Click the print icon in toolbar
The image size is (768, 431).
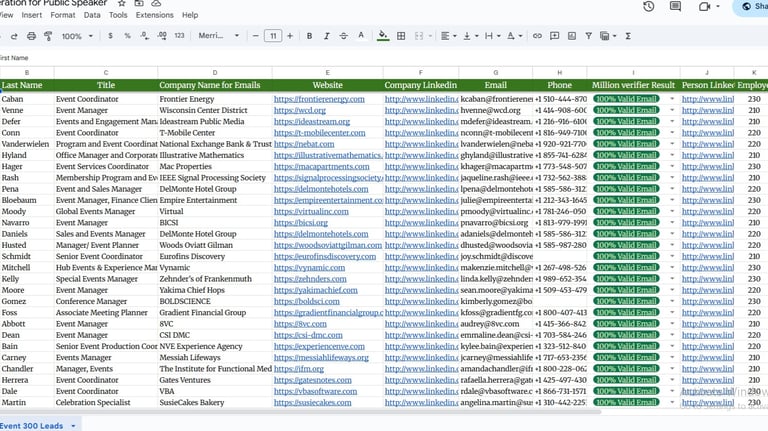[x=31, y=36]
